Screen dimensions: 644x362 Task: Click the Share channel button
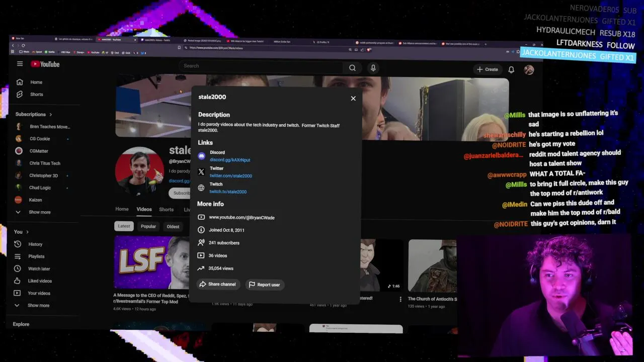[218, 285]
